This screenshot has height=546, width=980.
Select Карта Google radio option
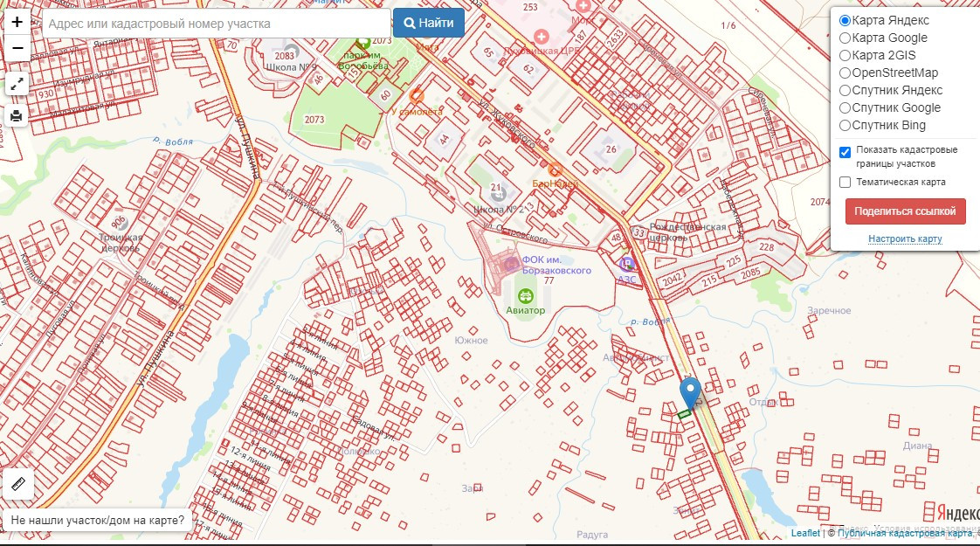tap(845, 38)
